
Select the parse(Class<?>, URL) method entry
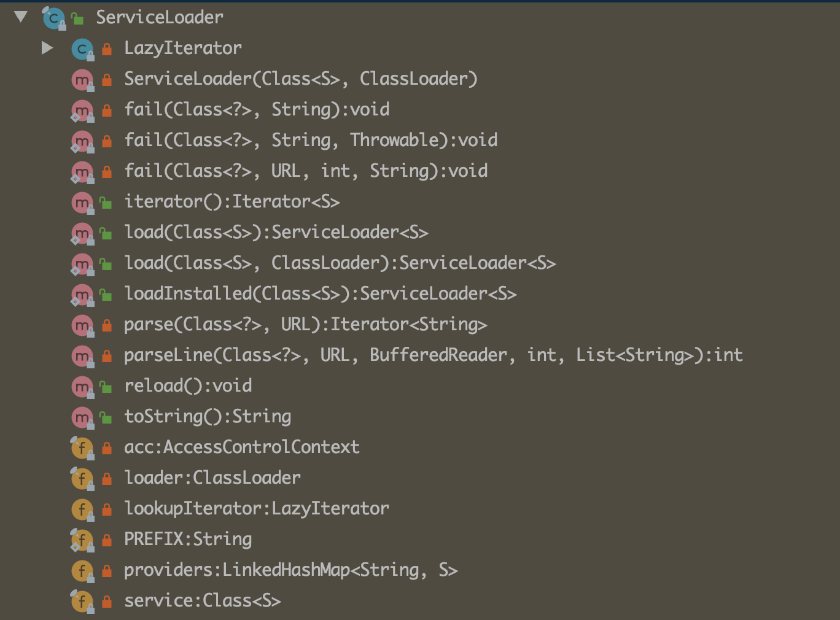pos(306,324)
